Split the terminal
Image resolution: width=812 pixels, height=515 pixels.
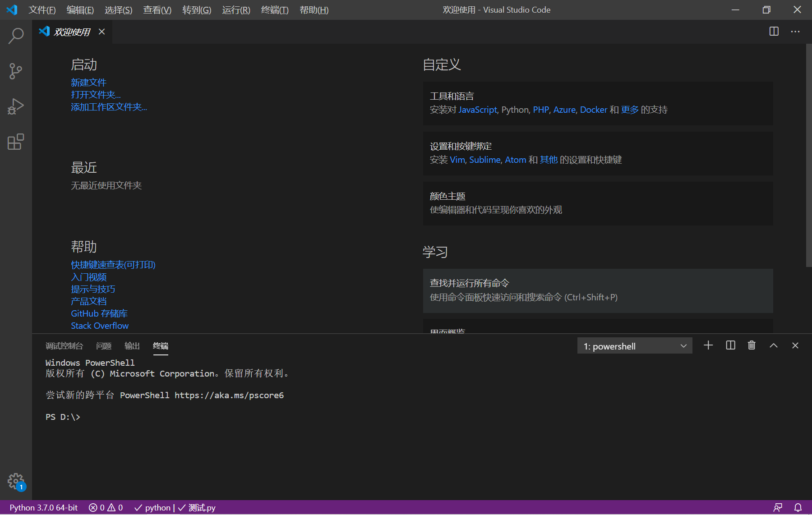click(x=730, y=345)
